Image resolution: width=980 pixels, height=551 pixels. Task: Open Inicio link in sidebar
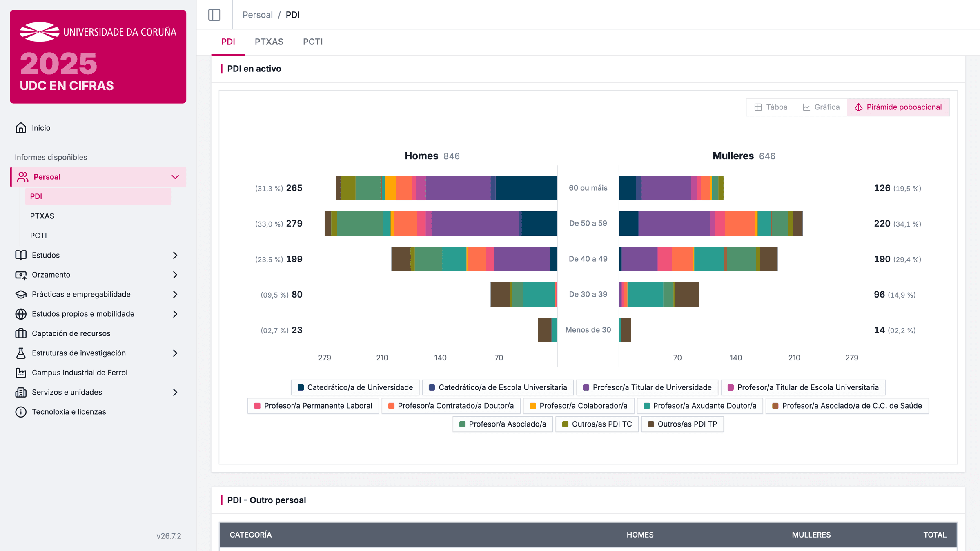click(98, 128)
